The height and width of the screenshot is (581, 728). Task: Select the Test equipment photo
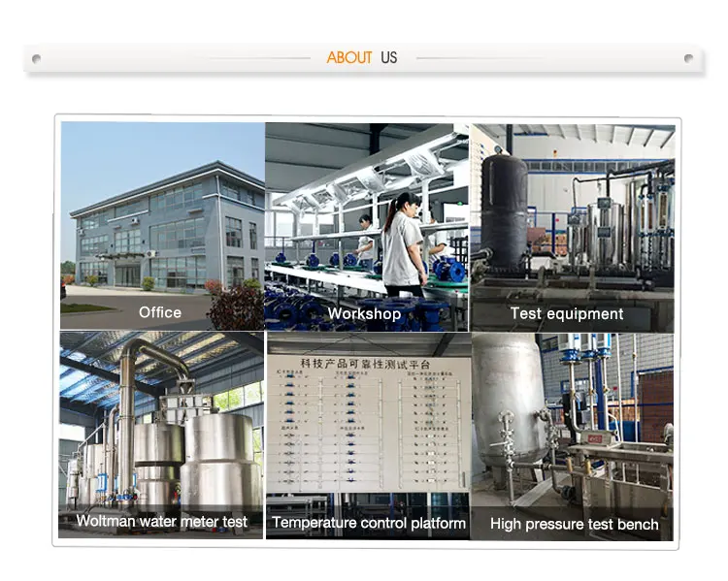point(573,228)
